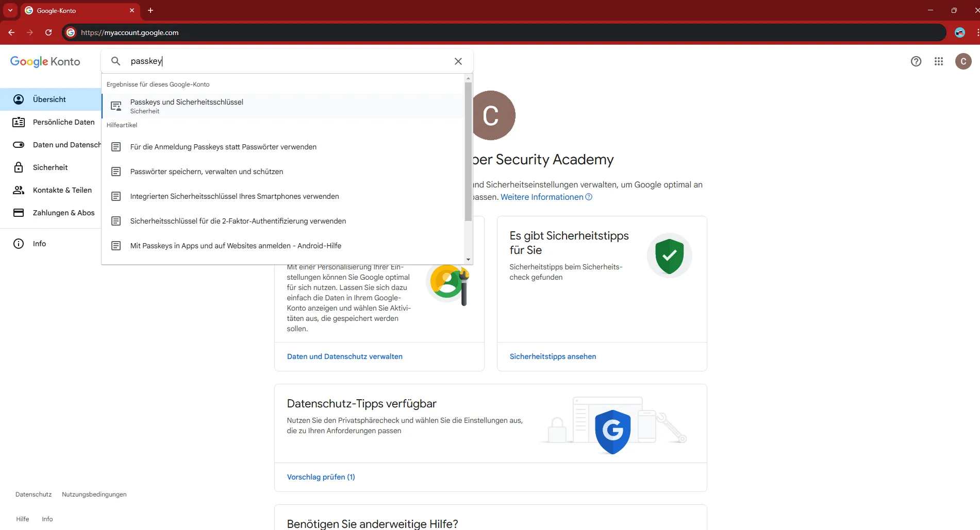Open Daten und Datenschutz in sidebar
Screen dimensions: 980x530
tap(51, 145)
